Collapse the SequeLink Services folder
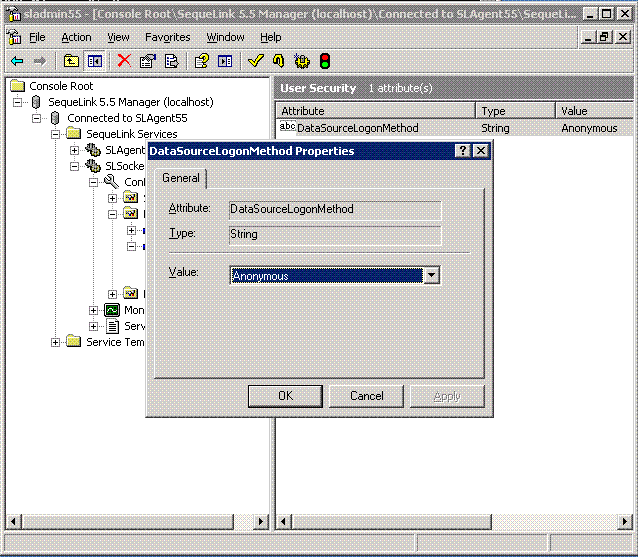Image resolution: width=638 pixels, height=557 pixels. [55, 134]
